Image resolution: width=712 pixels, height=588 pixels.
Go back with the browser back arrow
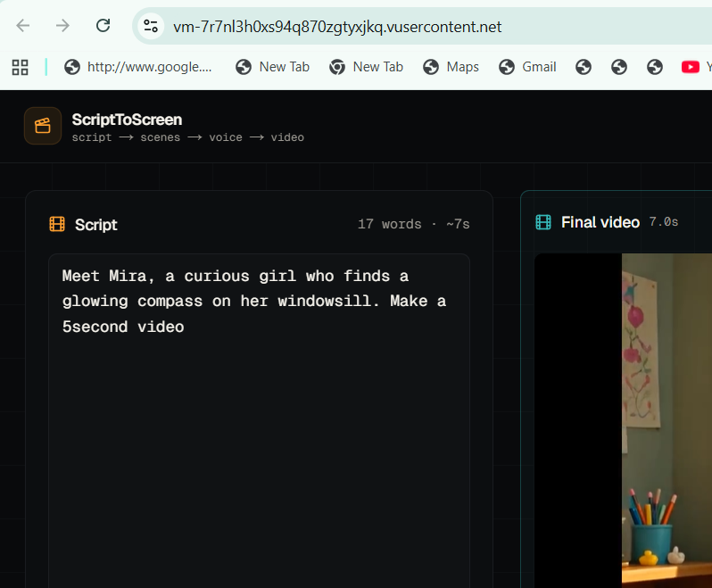22,26
